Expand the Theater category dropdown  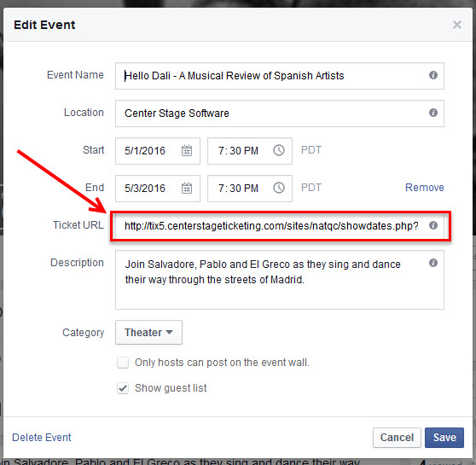coord(148,332)
